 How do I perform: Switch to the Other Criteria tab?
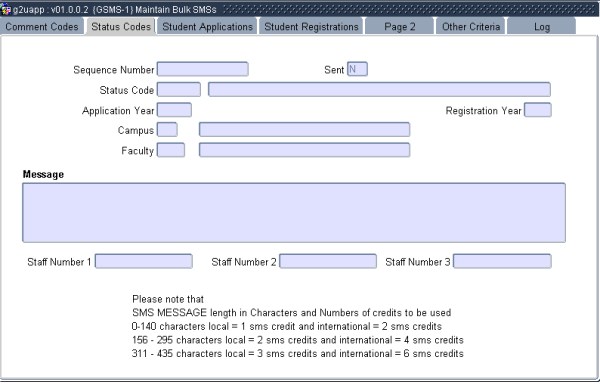471,26
